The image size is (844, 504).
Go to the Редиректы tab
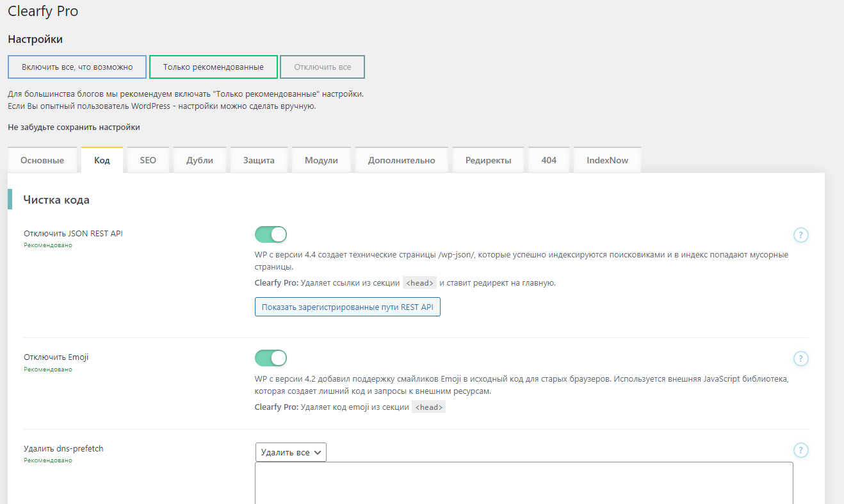(x=489, y=160)
